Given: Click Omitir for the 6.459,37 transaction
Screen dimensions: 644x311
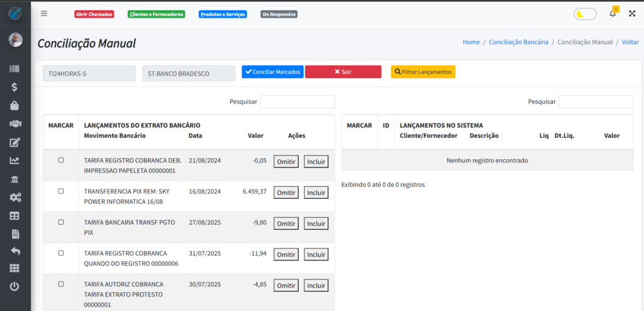Looking at the screenshot, I should click(286, 193).
